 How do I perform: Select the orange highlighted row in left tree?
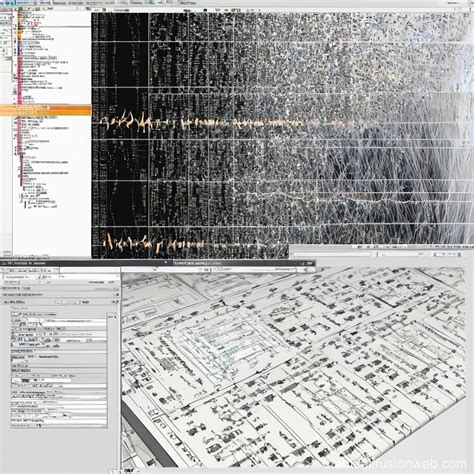coord(46,110)
